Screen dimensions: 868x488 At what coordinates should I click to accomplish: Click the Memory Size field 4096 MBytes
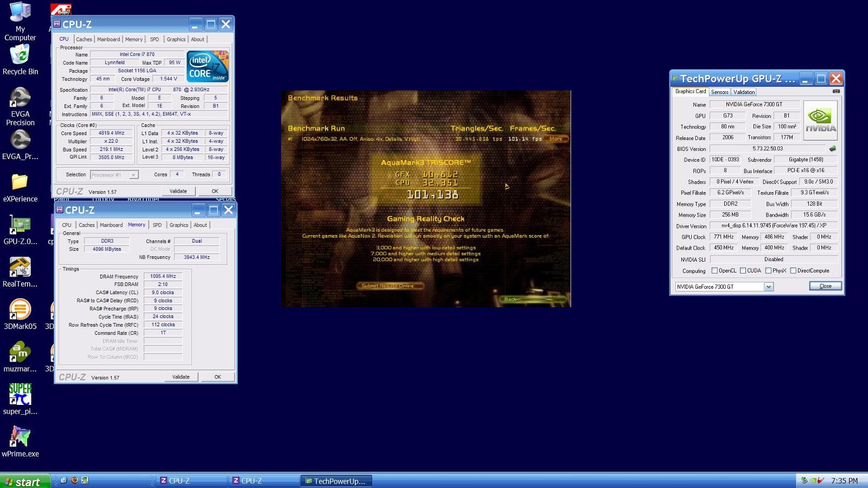click(x=106, y=249)
